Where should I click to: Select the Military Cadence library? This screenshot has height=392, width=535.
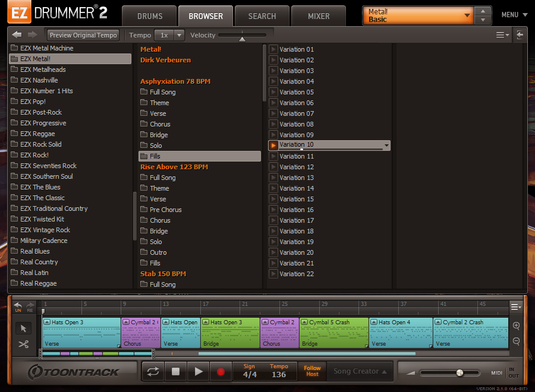tap(70, 241)
